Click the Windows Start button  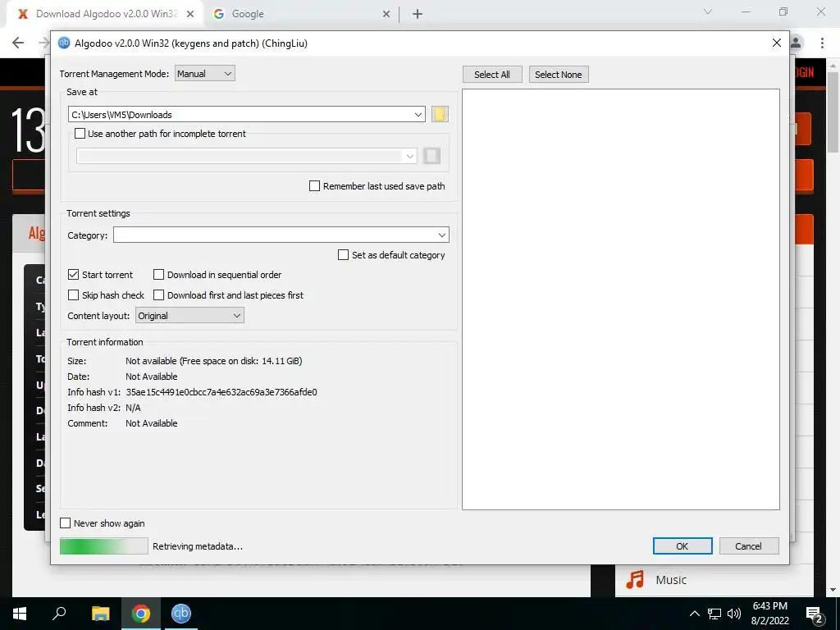(20, 614)
